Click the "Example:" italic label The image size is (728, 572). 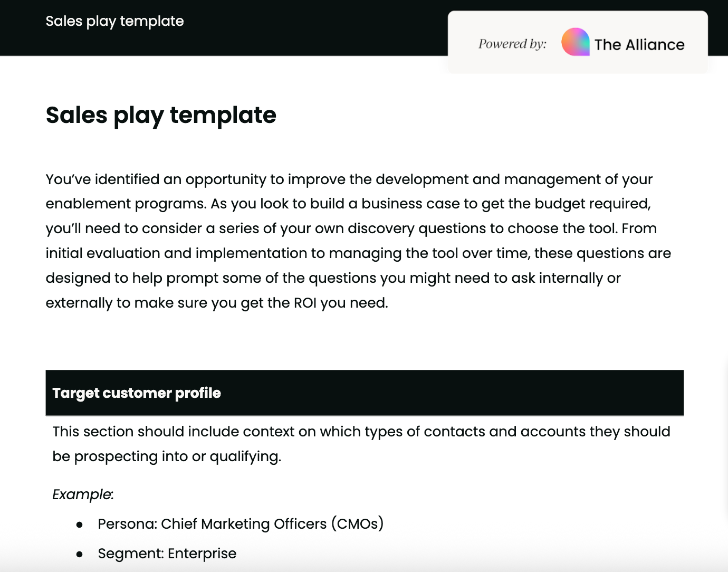tap(83, 494)
